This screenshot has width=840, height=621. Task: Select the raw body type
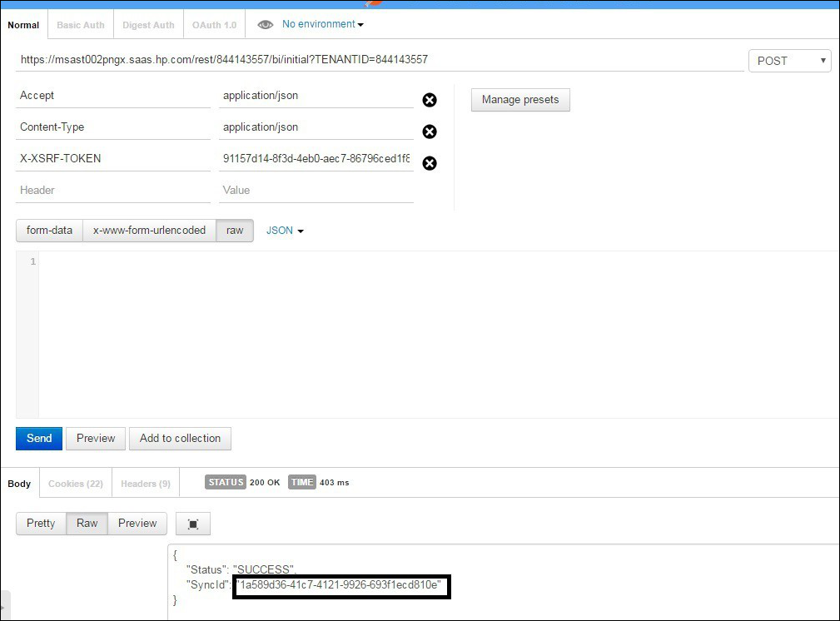235,231
